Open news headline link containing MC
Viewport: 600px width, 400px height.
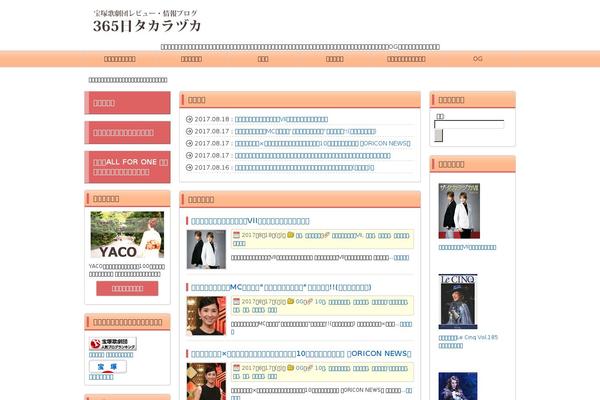click(305, 131)
